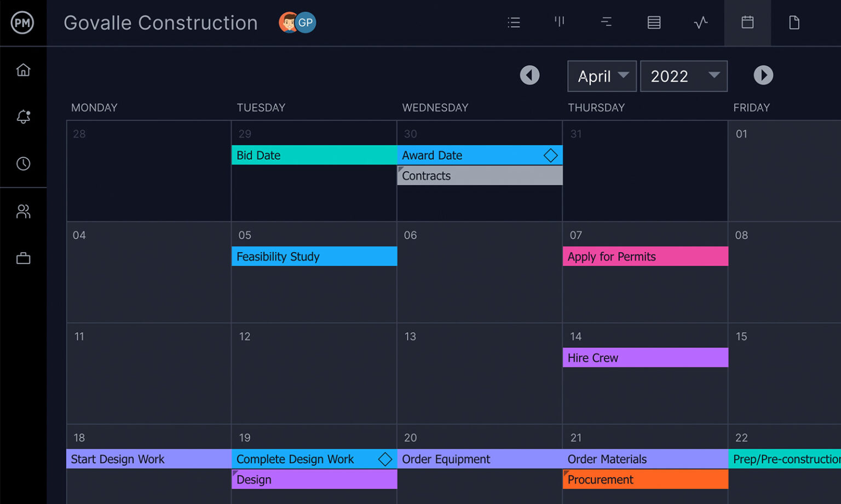Go to next month
Viewport: 841px width, 504px height.
(763, 76)
